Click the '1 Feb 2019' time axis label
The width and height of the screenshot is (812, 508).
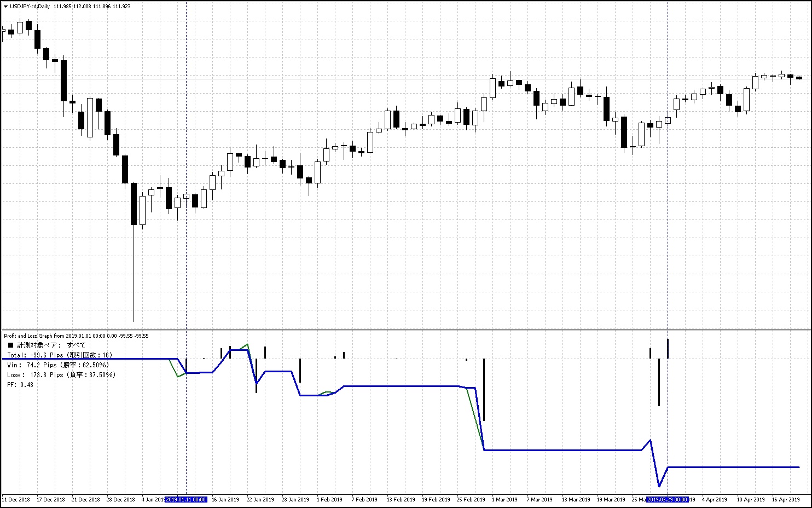point(329,499)
